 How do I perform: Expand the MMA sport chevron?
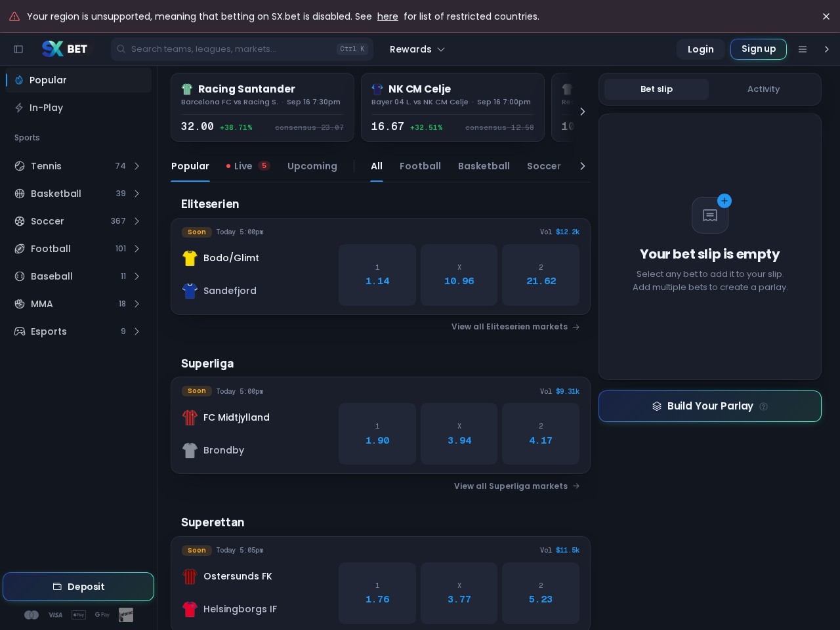[136, 304]
